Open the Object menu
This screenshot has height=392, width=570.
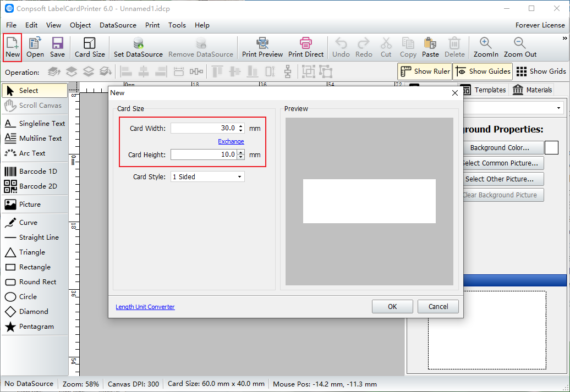tap(80, 25)
